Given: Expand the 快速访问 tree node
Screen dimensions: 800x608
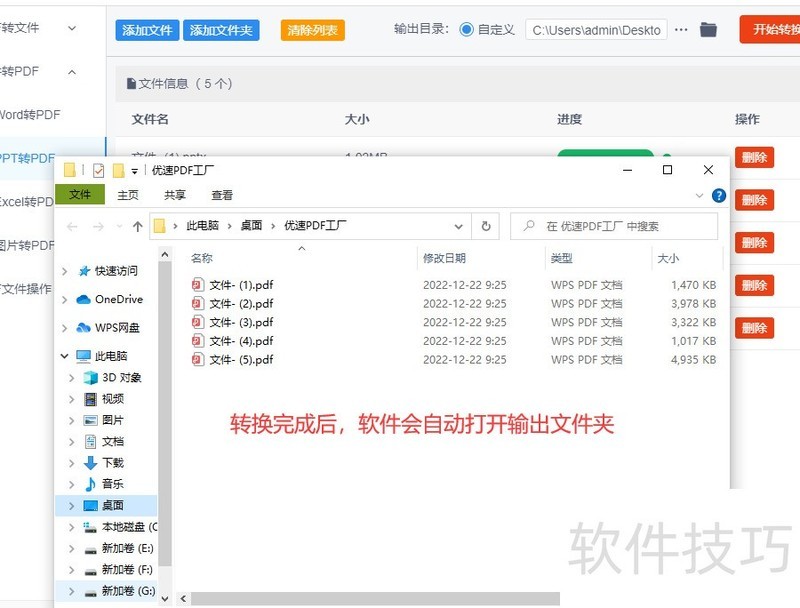Looking at the screenshot, I should tap(65, 271).
